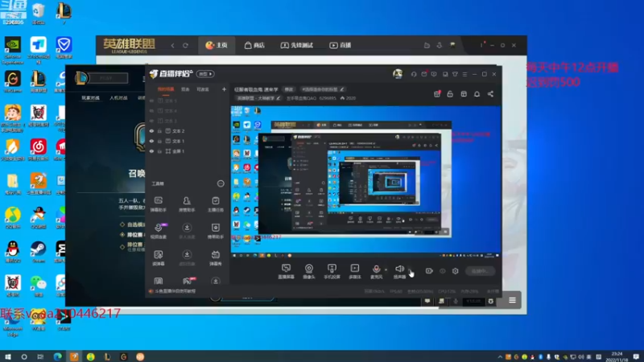
Task: Click the headset support icon in title bar
Action: 414,74
